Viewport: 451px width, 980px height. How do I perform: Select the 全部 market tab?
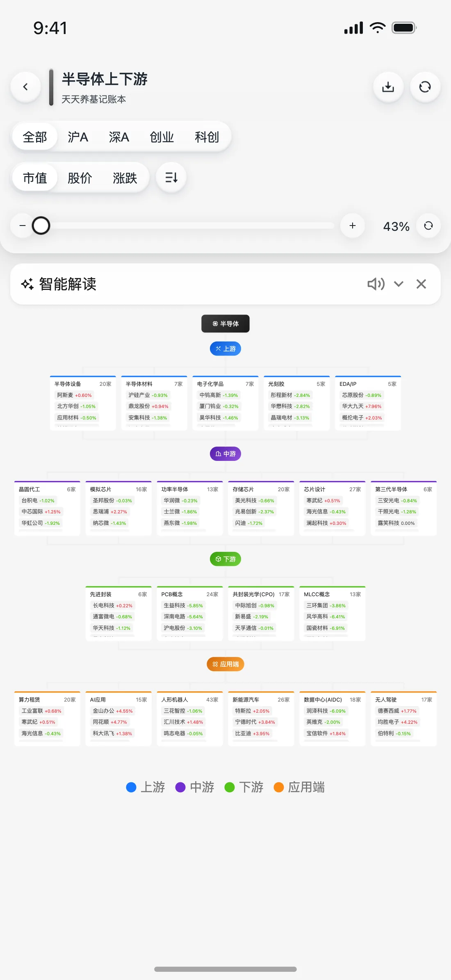pos(35,137)
